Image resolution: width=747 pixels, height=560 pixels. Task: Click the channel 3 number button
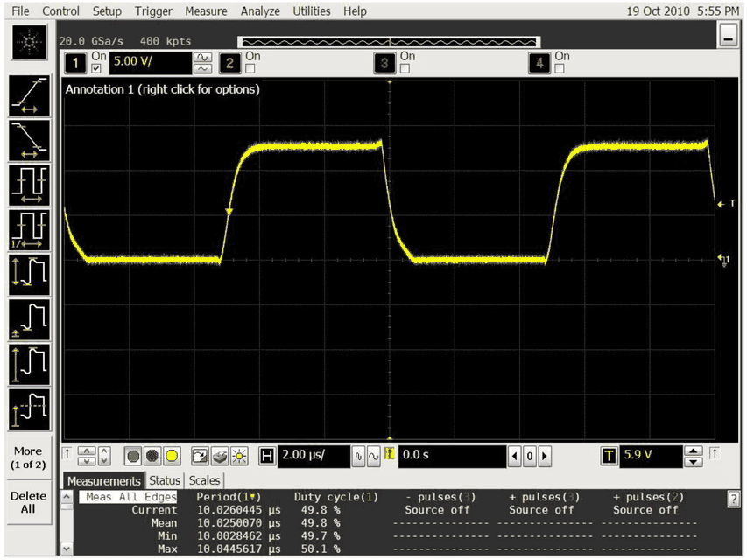384,63
